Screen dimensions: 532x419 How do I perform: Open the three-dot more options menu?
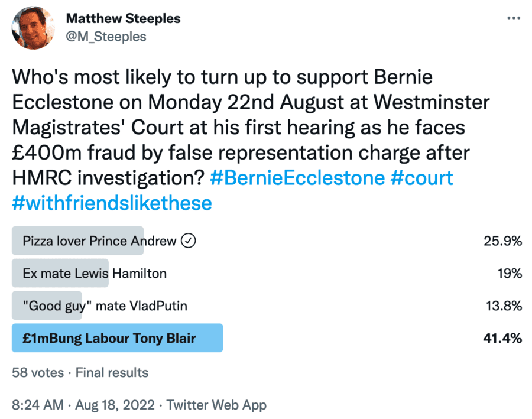coord(514,18)
